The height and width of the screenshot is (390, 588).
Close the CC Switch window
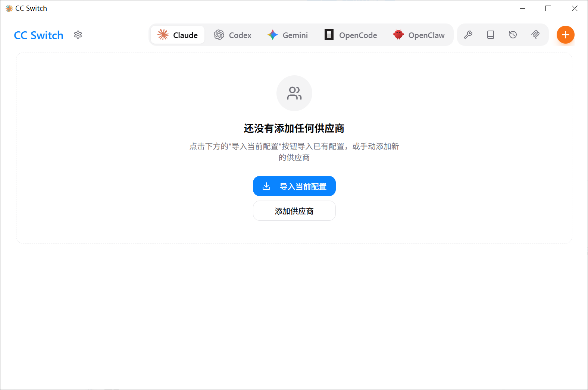[575, 8]
